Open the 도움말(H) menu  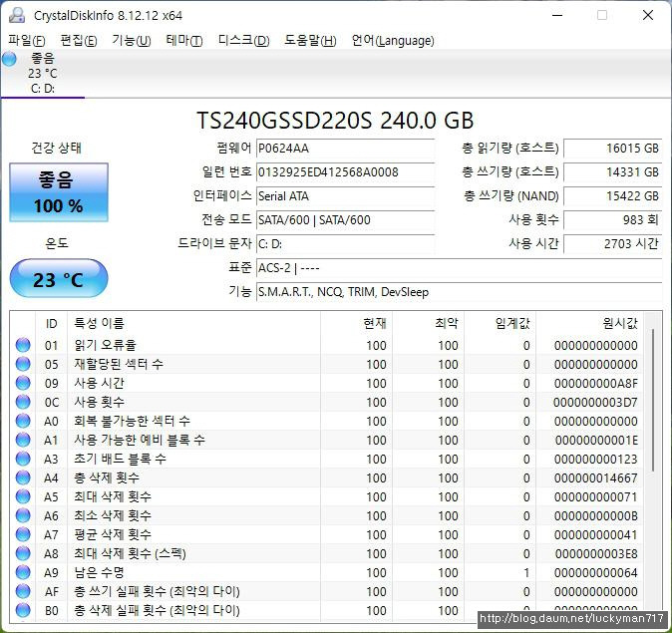pyautogui.click(x=310, y=40)
